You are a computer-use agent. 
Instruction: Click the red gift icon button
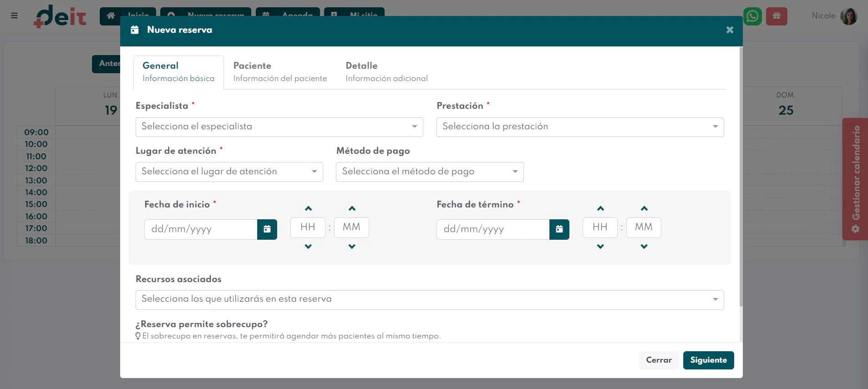point(777,16)
